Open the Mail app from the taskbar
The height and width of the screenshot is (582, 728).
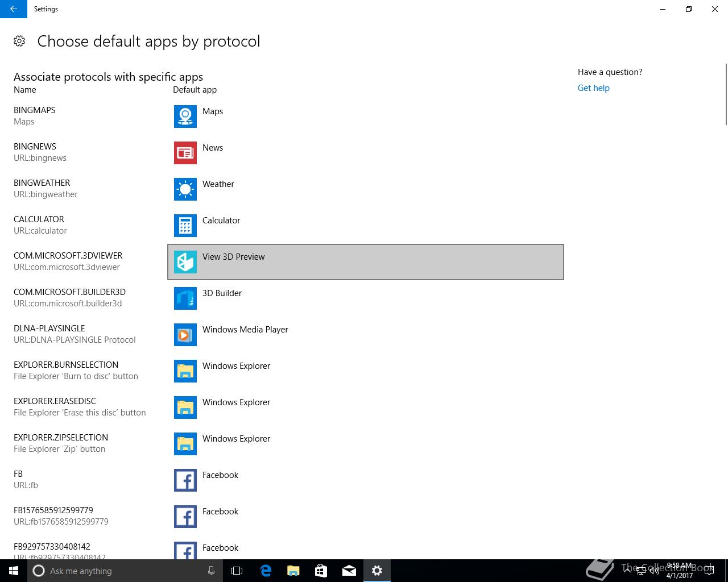pyautogui.click(x=349, y=571)
